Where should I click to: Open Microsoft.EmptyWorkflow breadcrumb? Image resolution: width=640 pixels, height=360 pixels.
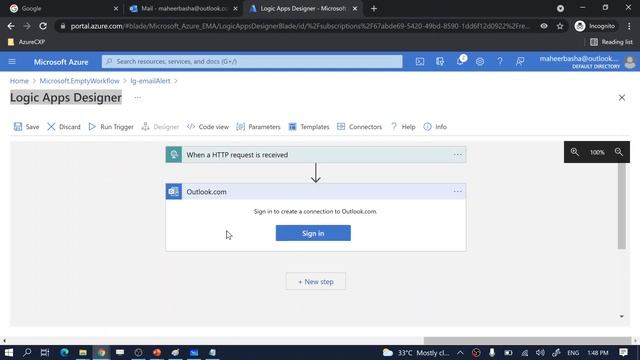[80, 81]
